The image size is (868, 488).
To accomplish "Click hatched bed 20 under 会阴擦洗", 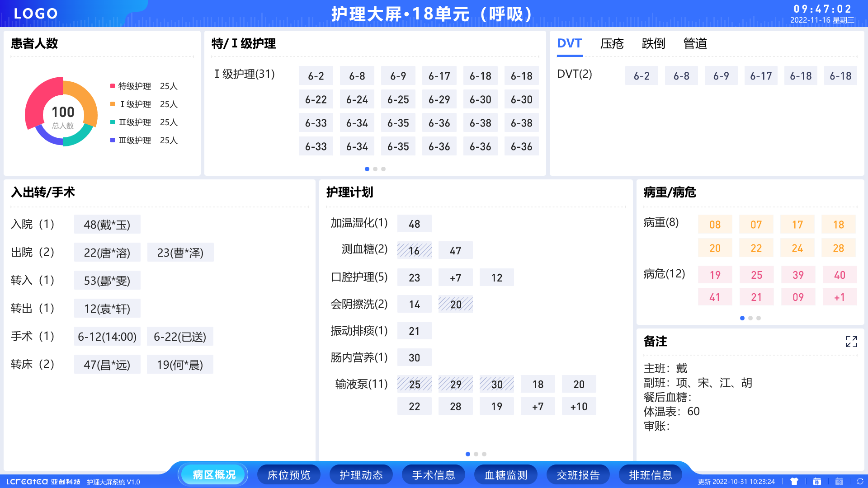I will (456, 305).
